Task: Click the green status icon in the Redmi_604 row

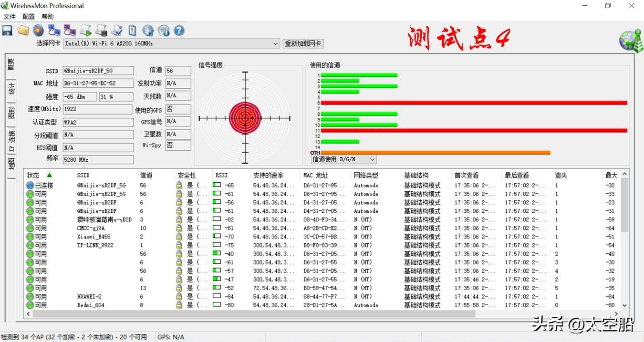Action: pos(30,305)
